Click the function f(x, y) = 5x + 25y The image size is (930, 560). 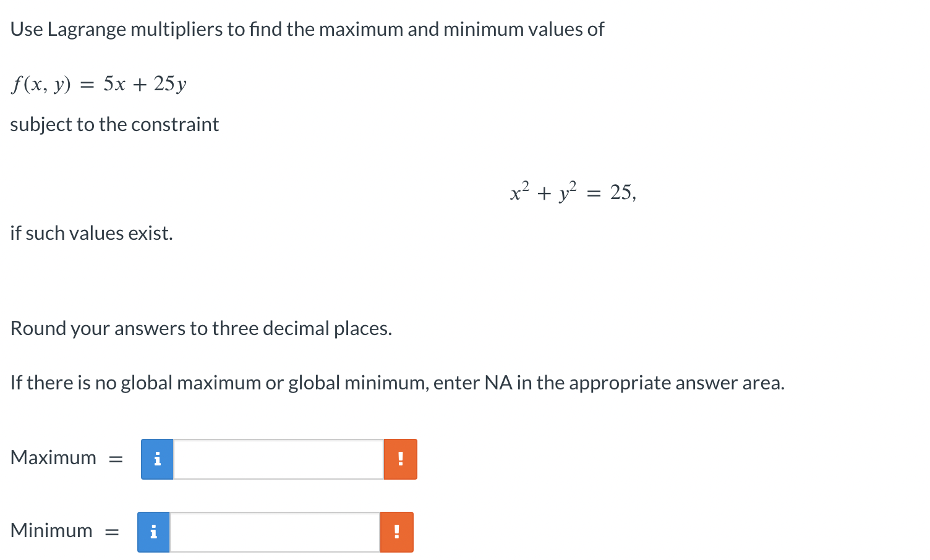click(99, 84)
